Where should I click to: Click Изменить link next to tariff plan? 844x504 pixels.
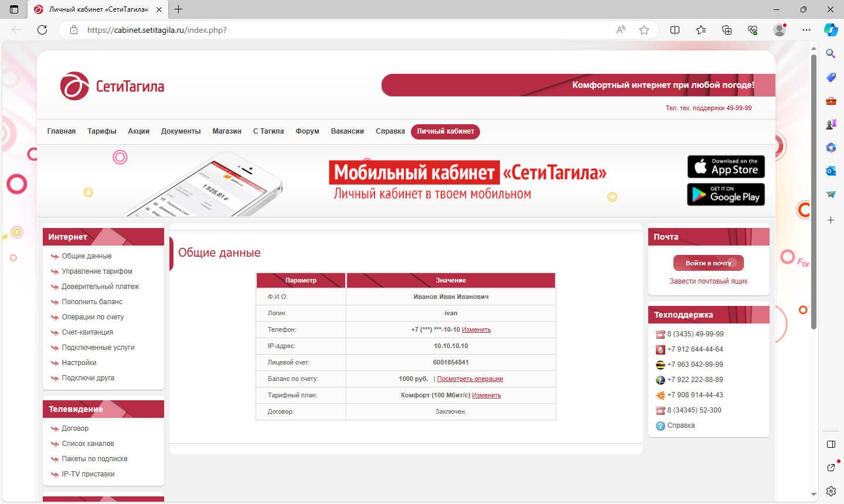click(486, 395)
